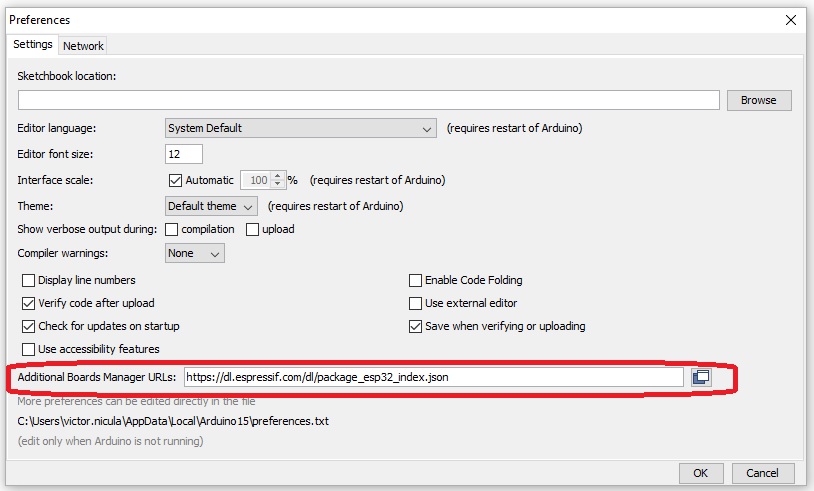Click the Browse button for sketchbook location
This screenshot has height=491, width=814.
(x=758, y=100)
